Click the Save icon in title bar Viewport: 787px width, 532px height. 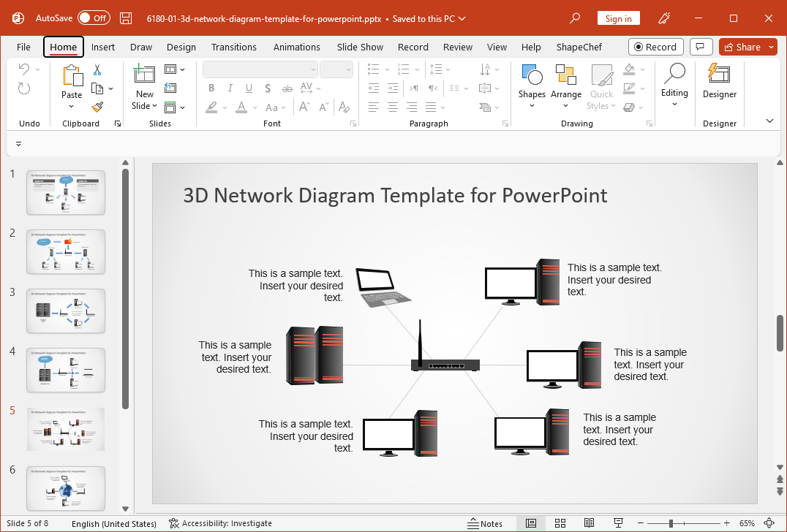coord(126,18)
